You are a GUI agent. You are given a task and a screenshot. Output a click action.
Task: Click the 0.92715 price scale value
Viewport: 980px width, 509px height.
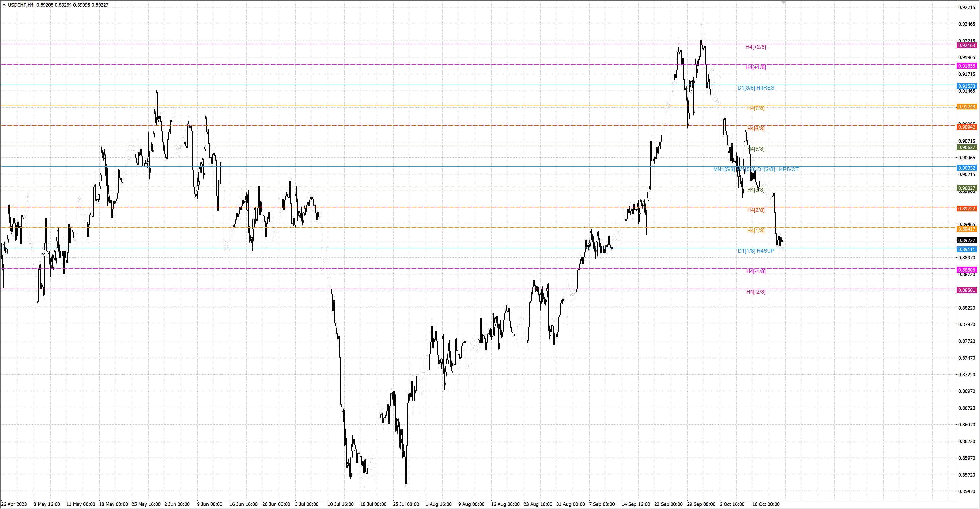966,8
